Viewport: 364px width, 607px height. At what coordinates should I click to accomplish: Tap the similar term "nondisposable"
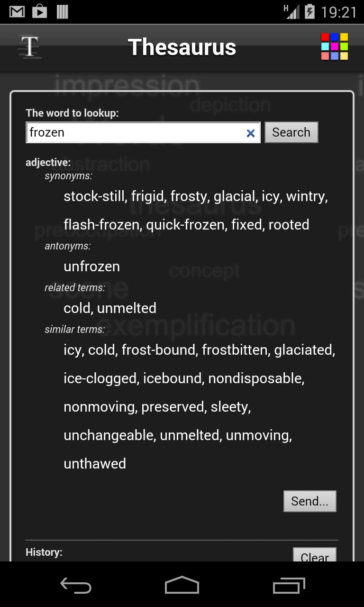[255, 378]
